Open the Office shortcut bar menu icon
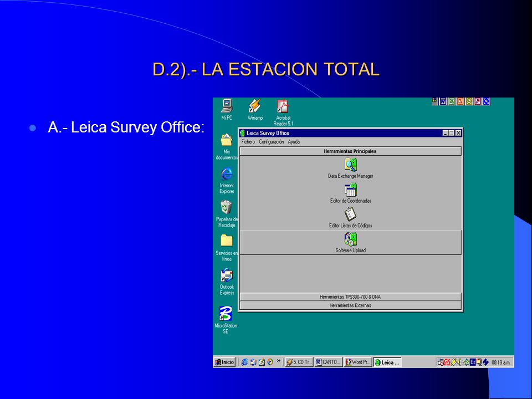532x399 pixels. click(434, 101)
